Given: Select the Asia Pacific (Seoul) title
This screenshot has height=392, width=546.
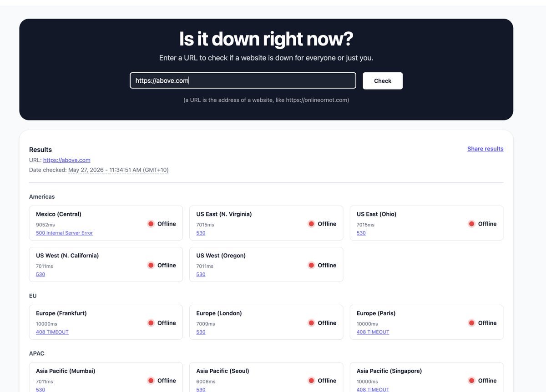Looking at the screenshot, I should click(222, 371).
